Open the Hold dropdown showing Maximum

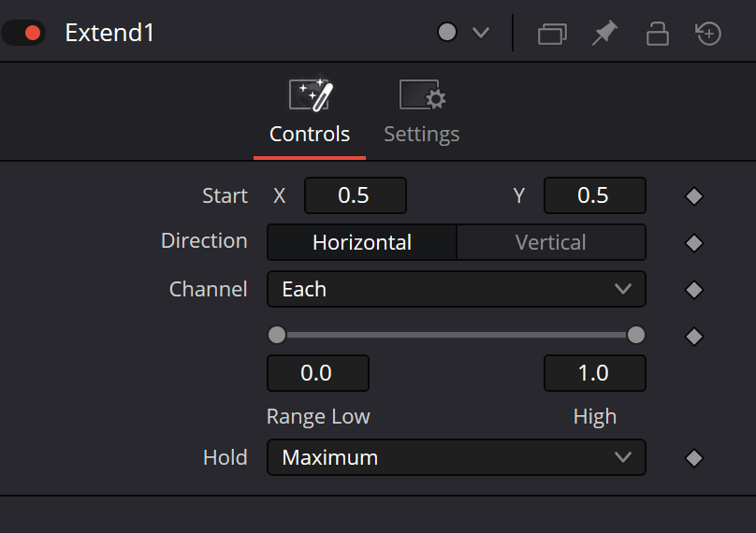(456, 457)
